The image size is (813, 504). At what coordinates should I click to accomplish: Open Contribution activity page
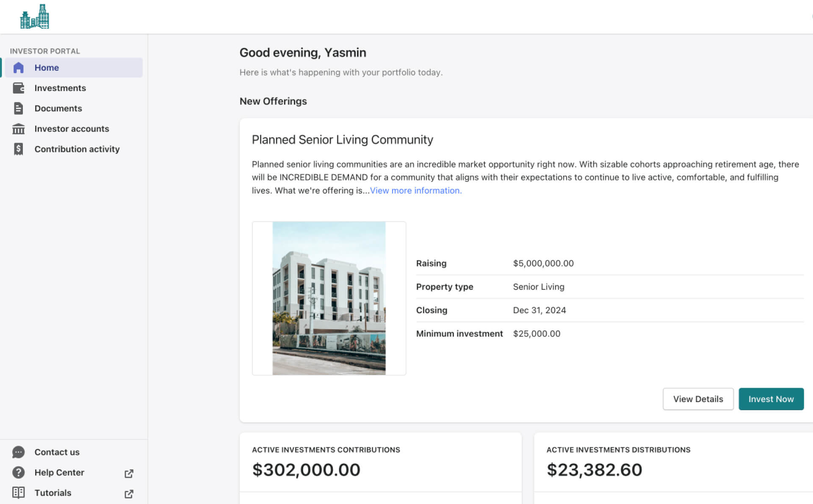coord(77,149)
